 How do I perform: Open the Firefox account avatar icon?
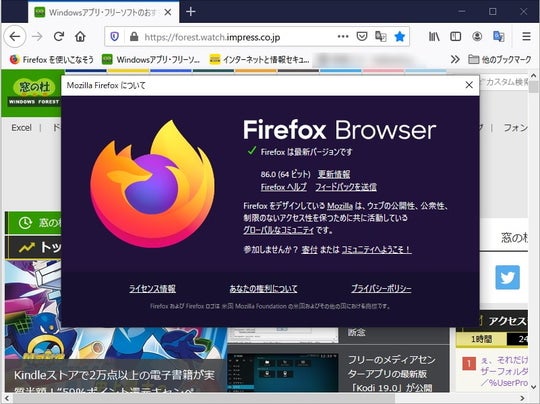pyautogui.click(x=477, y=37)
